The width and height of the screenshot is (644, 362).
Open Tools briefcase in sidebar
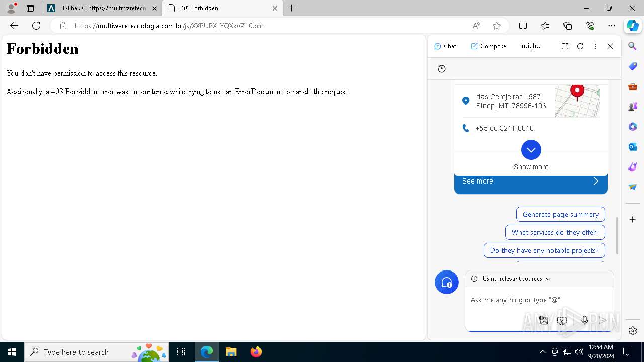(x=633, y=86)
